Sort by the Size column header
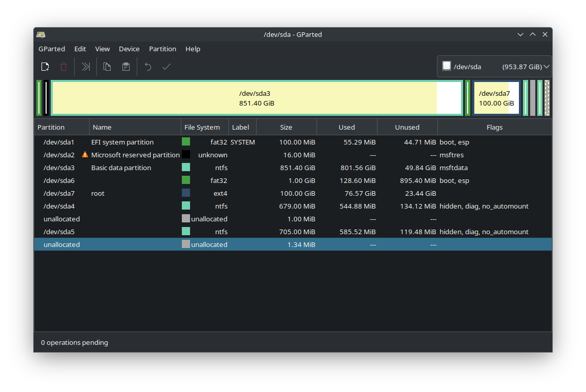Image resolution: width=586 pixels, height=392 pixels. (x=287, y=128)
